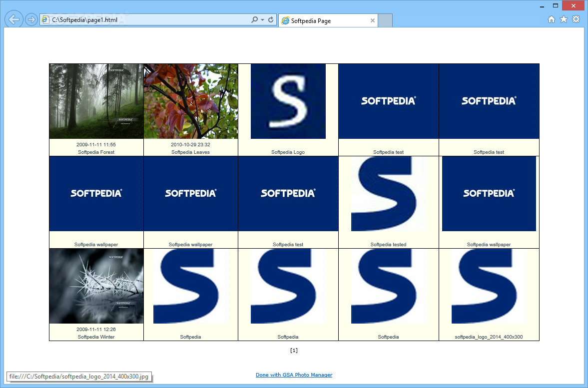Click the 'Softpedia Winter' caption
The image size is (588, 388).
point(96,337)
